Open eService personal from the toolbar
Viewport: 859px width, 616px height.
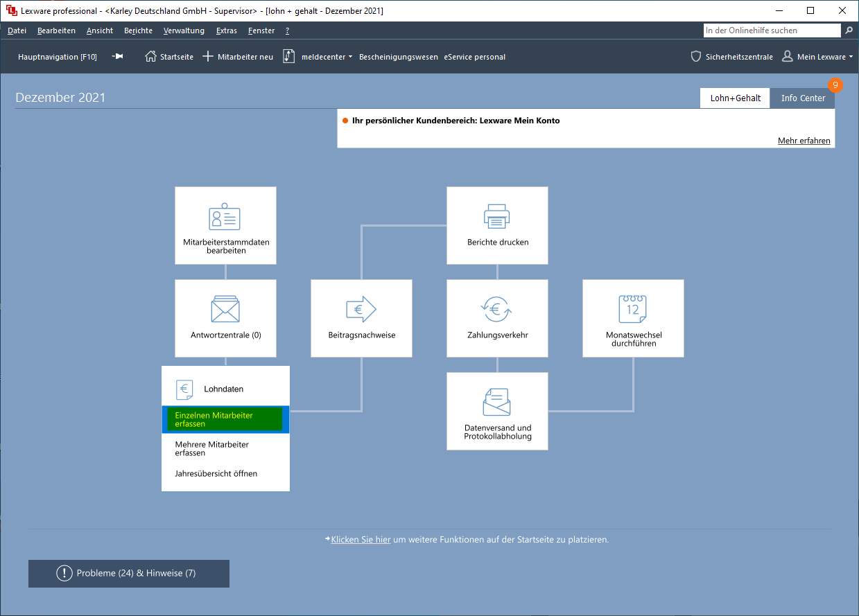pos(475,57)
